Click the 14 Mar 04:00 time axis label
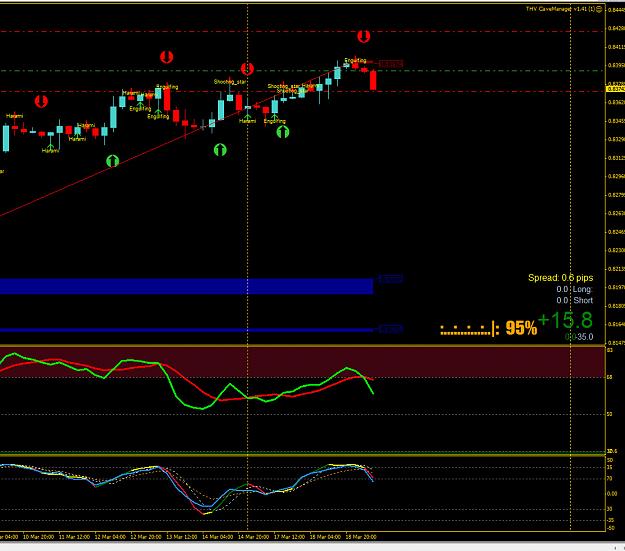Screen dimensions: 625x551 click(218, 537)
